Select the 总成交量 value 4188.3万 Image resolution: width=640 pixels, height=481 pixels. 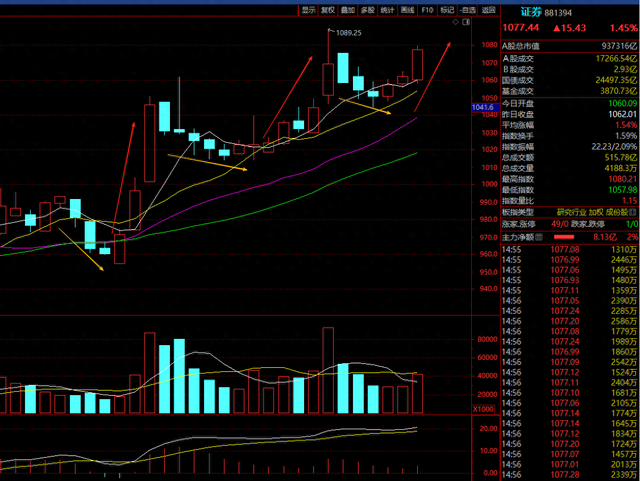tap(621, 168)
